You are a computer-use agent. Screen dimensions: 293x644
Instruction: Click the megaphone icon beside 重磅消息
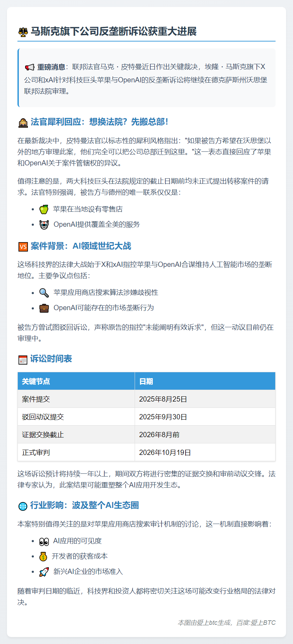point(29,67)
